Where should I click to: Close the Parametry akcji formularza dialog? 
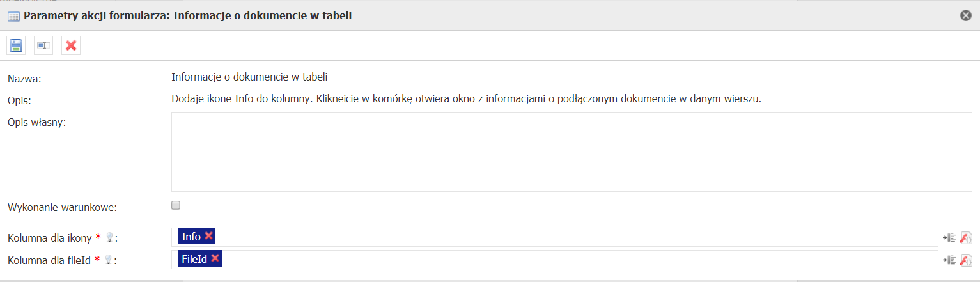pyautogui.click(x=966, y=15)
